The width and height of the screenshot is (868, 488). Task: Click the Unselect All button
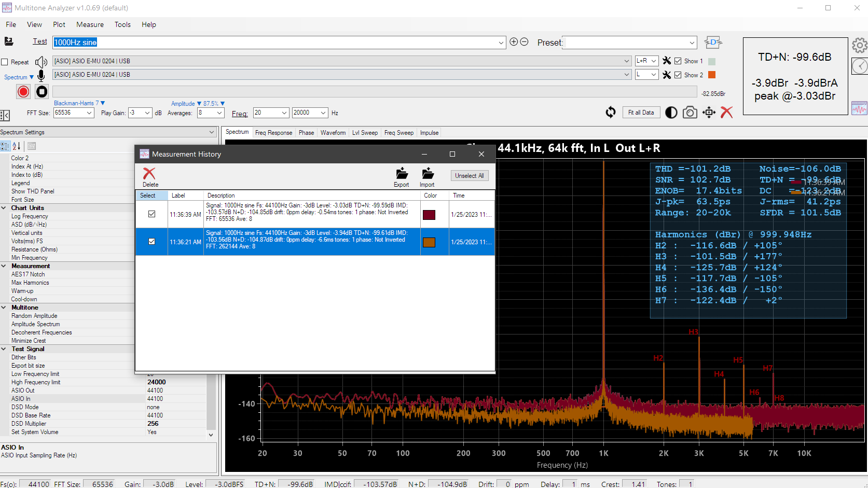click(x=470, y=176)
